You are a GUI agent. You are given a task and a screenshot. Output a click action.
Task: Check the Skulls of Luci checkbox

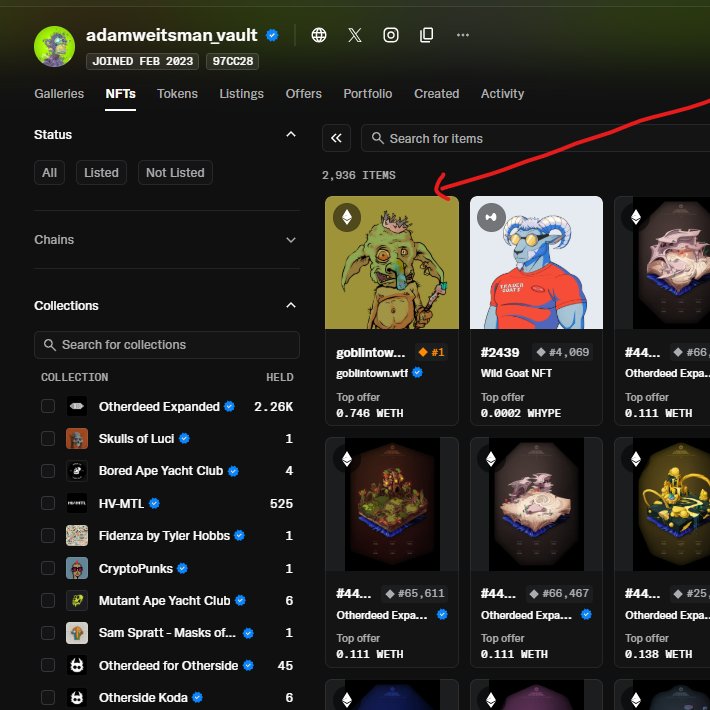pyautogui.click(x=48, y=438)
